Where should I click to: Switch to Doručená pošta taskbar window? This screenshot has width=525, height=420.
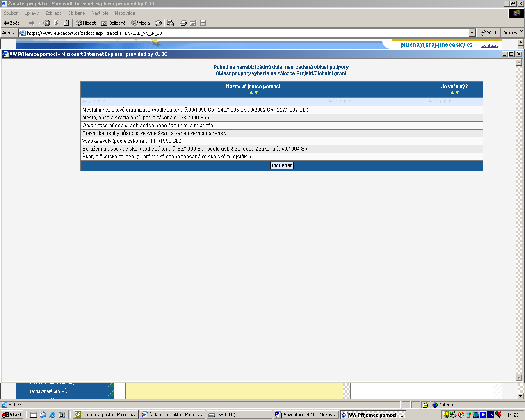tap(105, 415)
